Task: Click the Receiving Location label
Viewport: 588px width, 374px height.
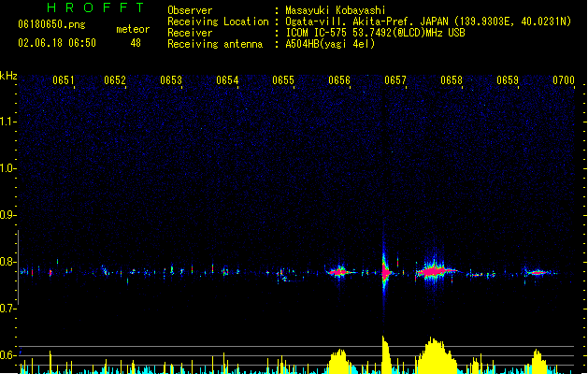Action: [218, 22]
